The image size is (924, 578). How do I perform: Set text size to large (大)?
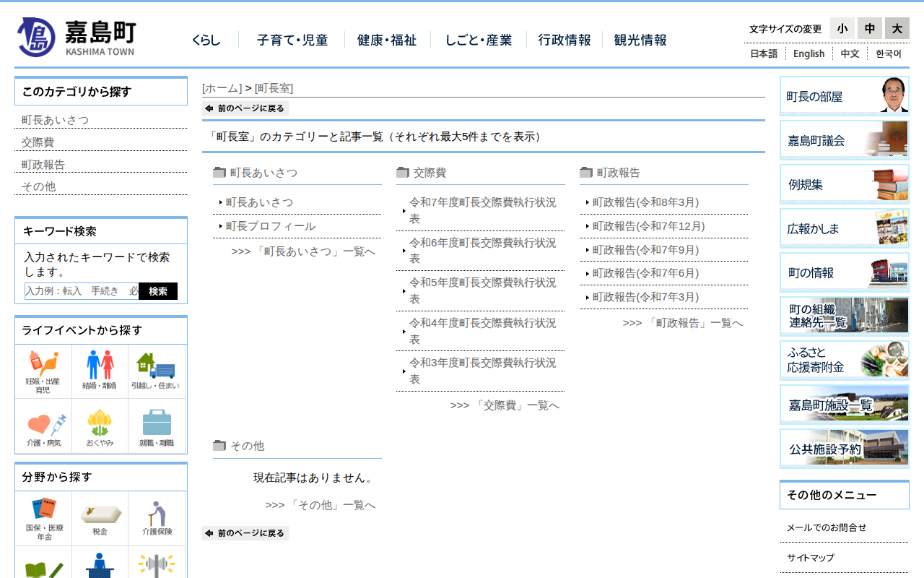(x=897, y=28)
